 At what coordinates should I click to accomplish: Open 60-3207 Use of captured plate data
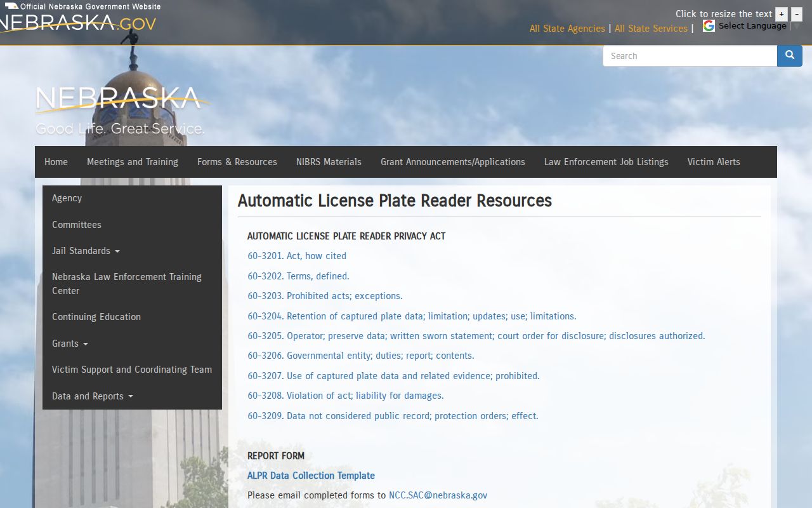click(393, 376)
